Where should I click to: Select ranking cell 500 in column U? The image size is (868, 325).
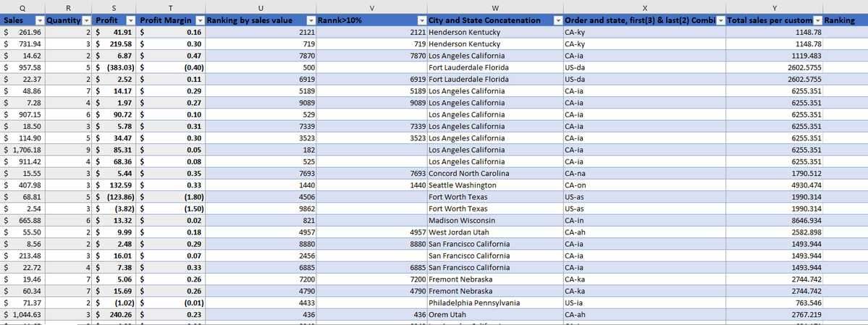[261, 67]
